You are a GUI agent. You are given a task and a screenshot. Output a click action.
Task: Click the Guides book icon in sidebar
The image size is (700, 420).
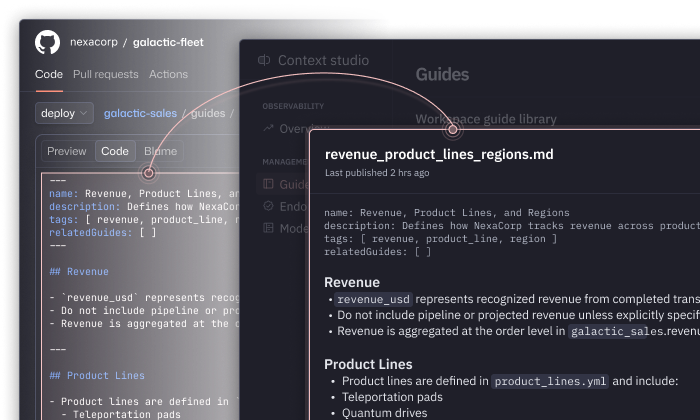pos(268,184)
